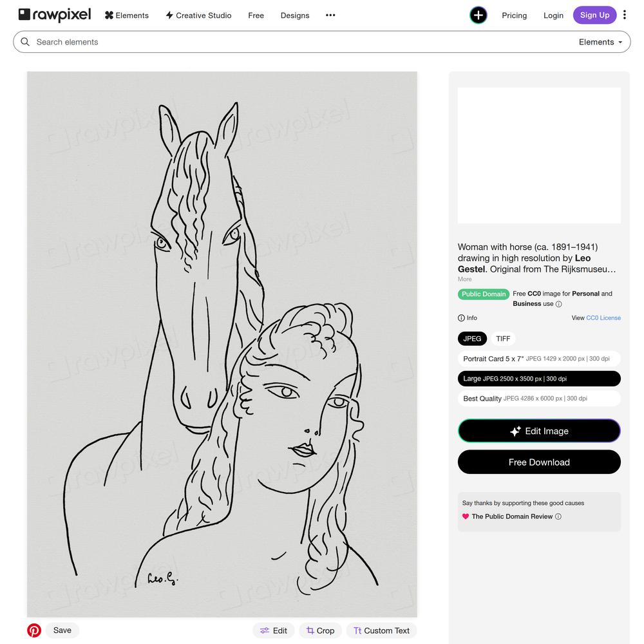Open the Designs menu item
Screen dimensions: 644x644
(295, 15)
